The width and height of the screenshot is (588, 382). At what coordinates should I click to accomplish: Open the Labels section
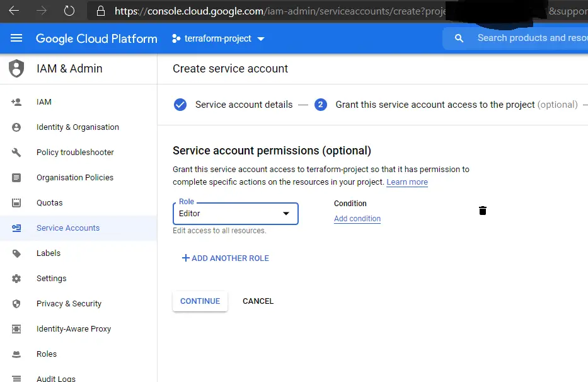pos(48,253)
